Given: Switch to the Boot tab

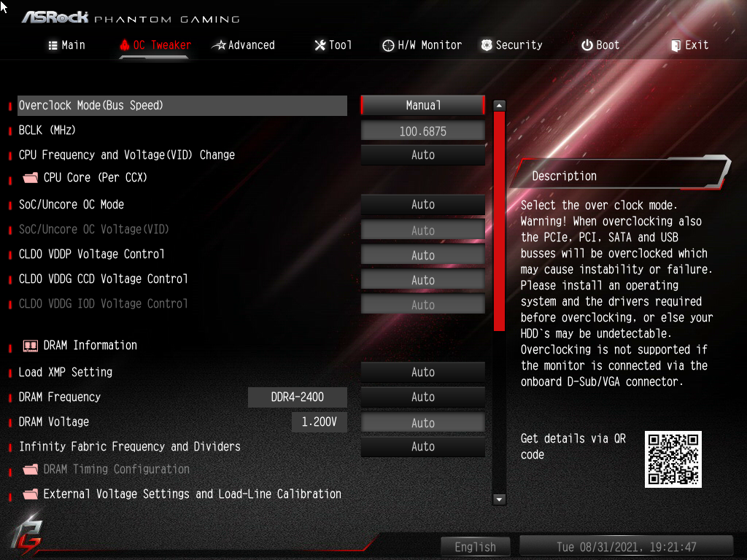Looking at the screenshot, I should [600, 45].
